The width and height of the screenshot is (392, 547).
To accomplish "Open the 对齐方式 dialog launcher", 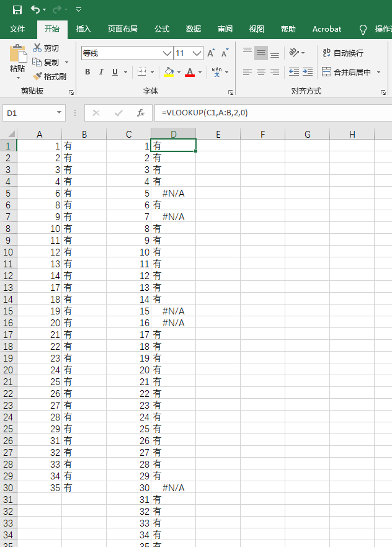I will coord(383,92).
